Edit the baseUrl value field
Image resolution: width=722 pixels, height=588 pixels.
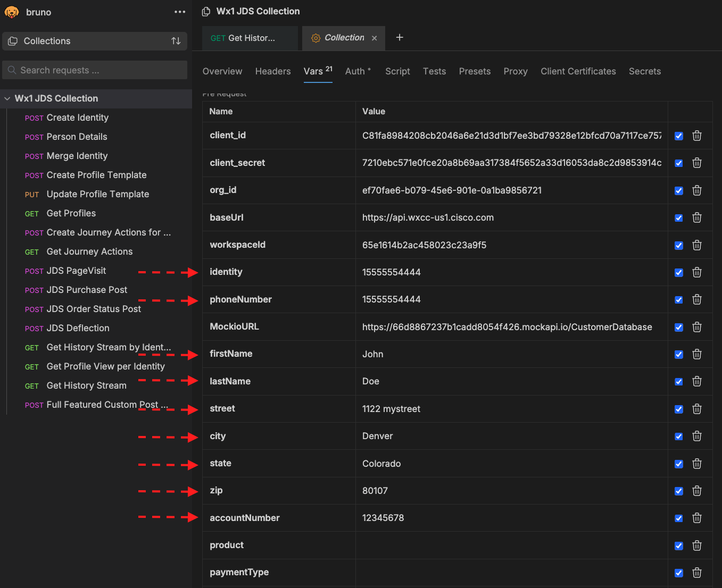click(x=511, y=217)
